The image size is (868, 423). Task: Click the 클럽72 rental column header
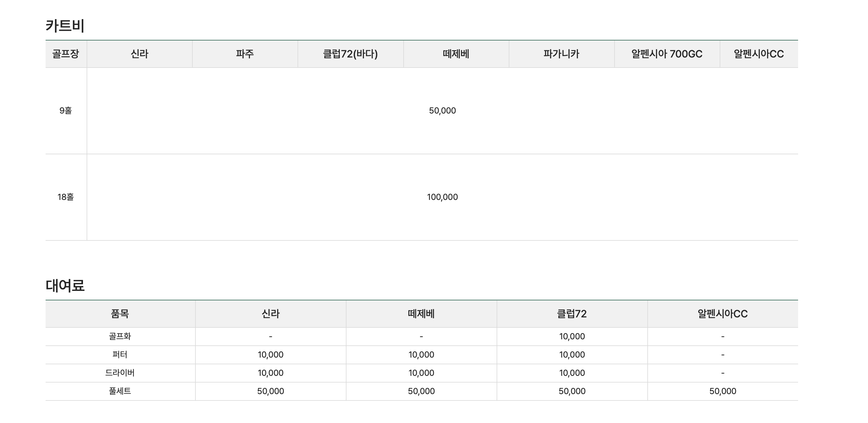coord(572,314)
